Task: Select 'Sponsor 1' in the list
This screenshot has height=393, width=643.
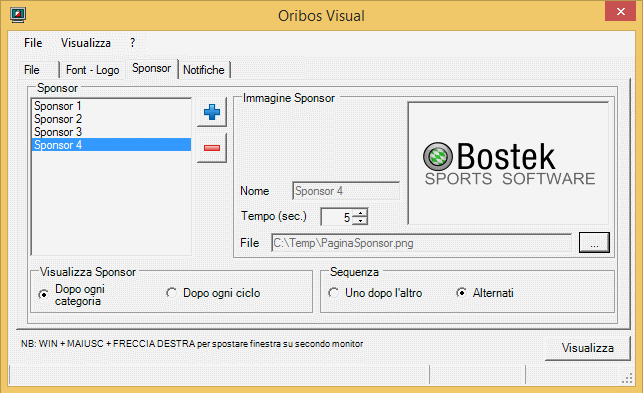Action: coord(111,106)
